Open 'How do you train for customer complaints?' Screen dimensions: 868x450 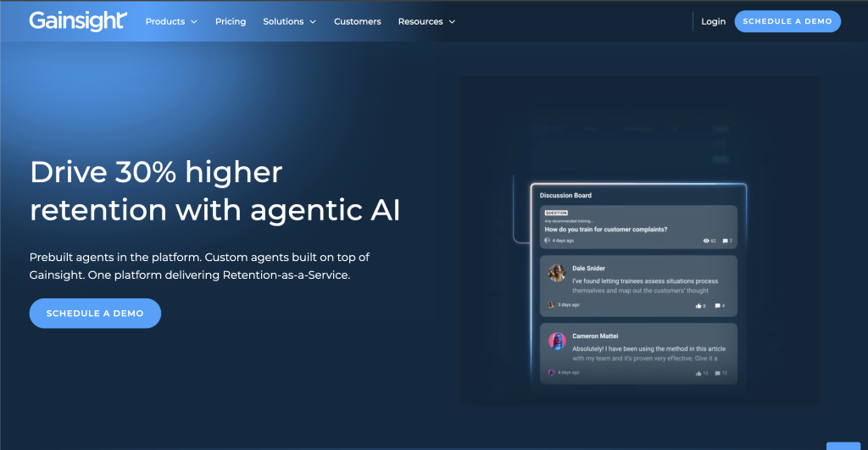(605, 229)
